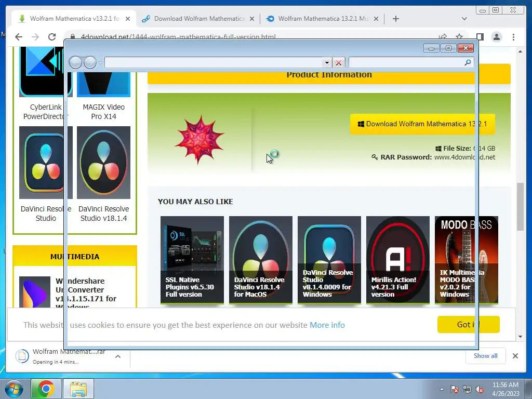
Task: Close the Download Wolfram Mathematica tab
Action: [x=252, y=19]
